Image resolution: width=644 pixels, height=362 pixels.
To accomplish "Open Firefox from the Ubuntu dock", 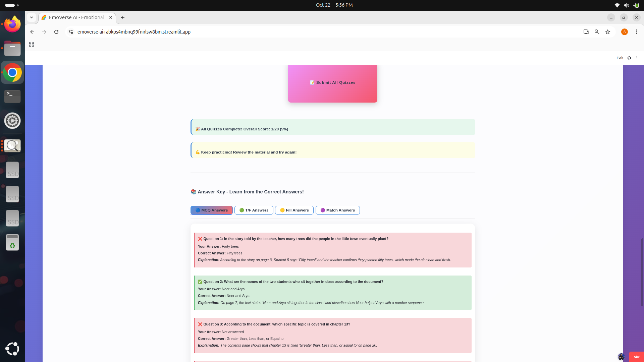I will [12, 24].
